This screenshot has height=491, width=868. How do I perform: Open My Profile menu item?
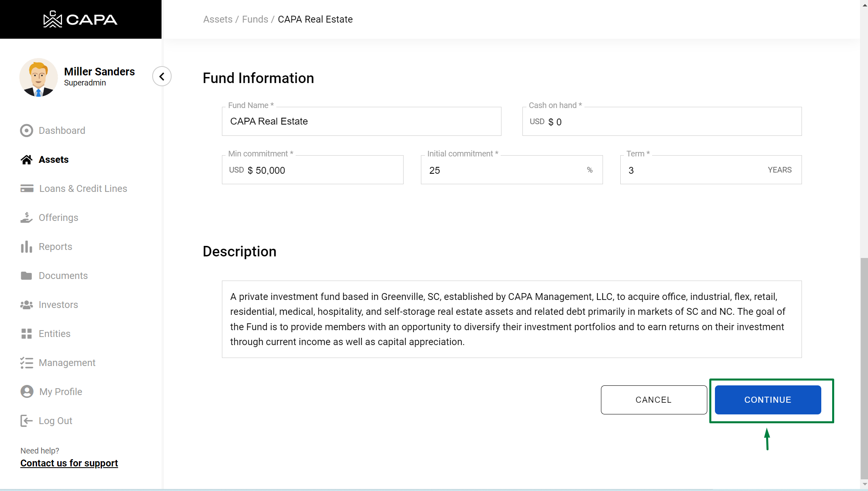(x=60, y=392)
